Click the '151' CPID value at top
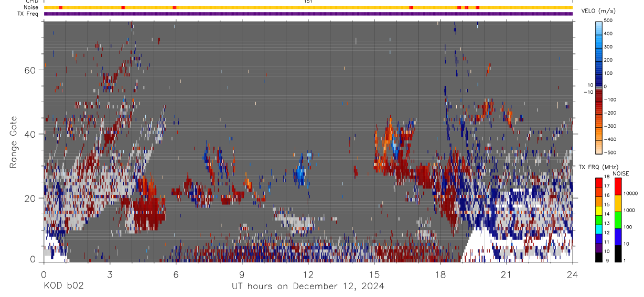The height and width of the screenshot is (297, 644). click(x=308, y=2)
